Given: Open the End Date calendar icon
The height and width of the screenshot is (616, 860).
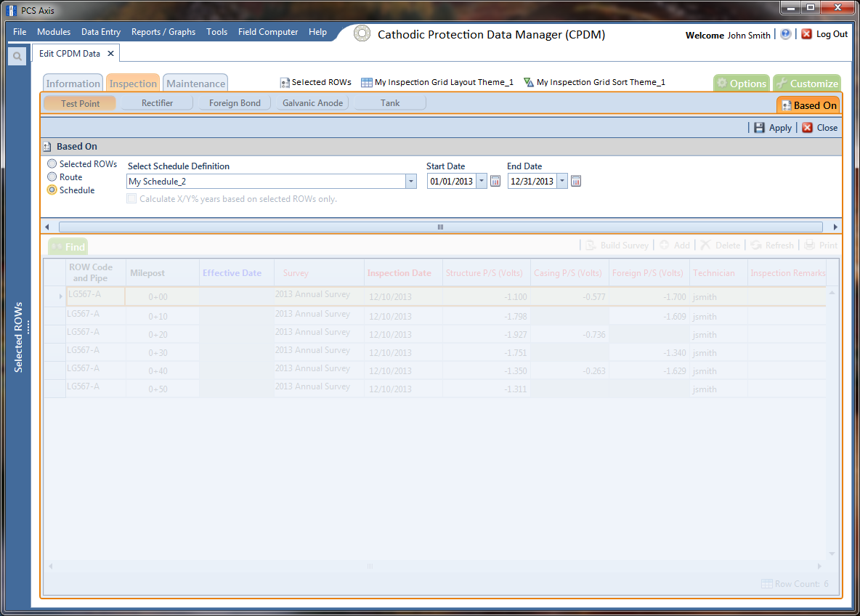Looking at the screenshot, I should (576, 181).
